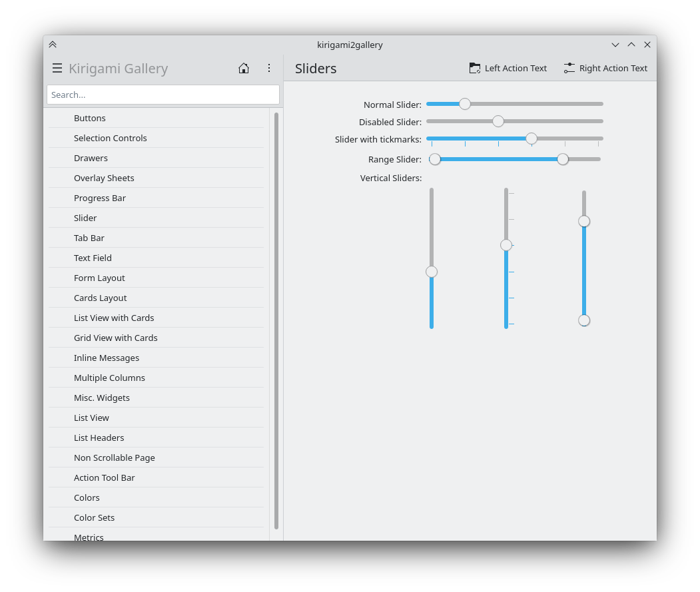The image size is (700, 592).
Task: Click the Range Slider right handle
Action: pyautogui.click(x=563, y=159)
